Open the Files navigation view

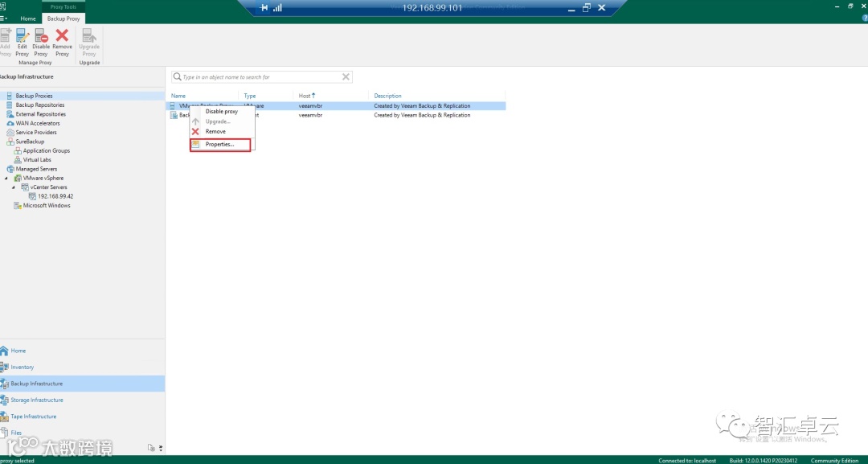(16, 433)
